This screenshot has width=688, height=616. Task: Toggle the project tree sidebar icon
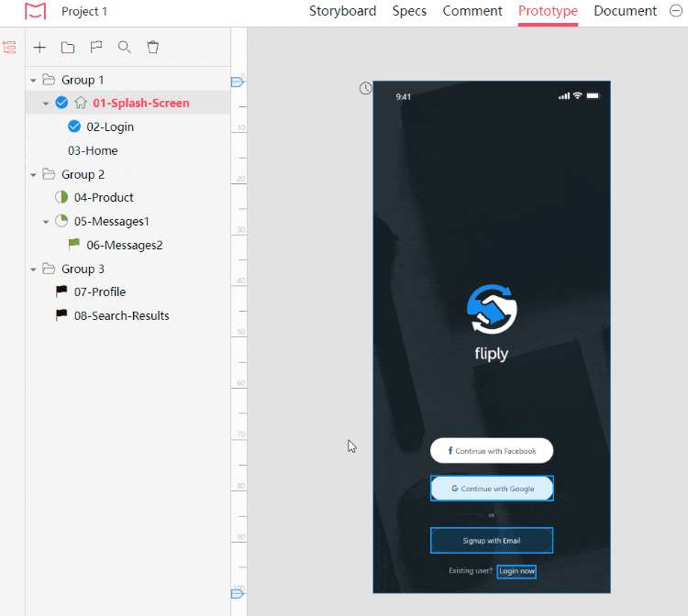pos(10,48)
